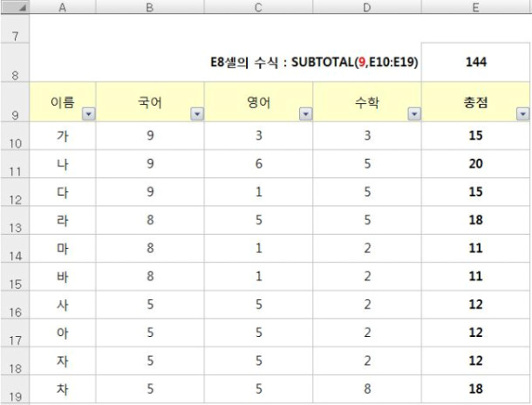This screenshot has height=405, width=532.
Task: Select column B header
Action: click(150, 7)
